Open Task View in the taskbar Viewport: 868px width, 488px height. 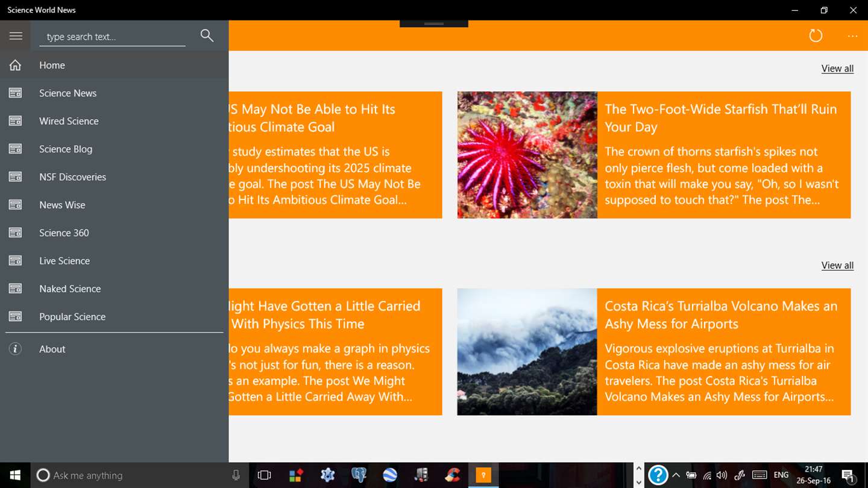(264, 475)
